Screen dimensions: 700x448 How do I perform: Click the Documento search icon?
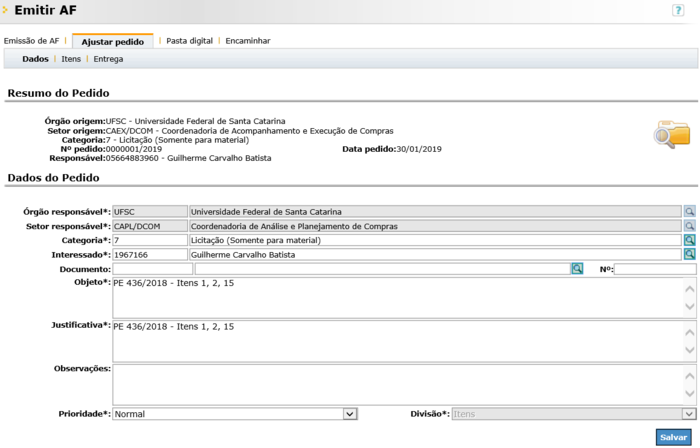coord(577,269)
